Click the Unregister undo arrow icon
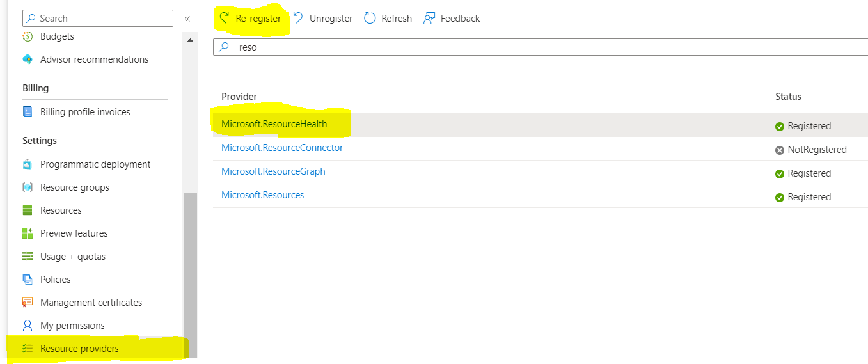This screenshot has width=868, height=364. pos(298,18)
